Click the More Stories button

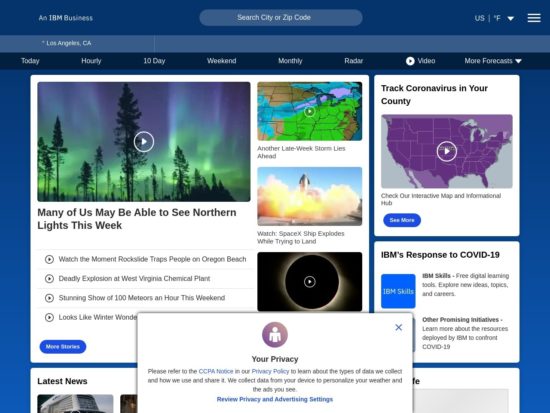[x=63, y=347]
